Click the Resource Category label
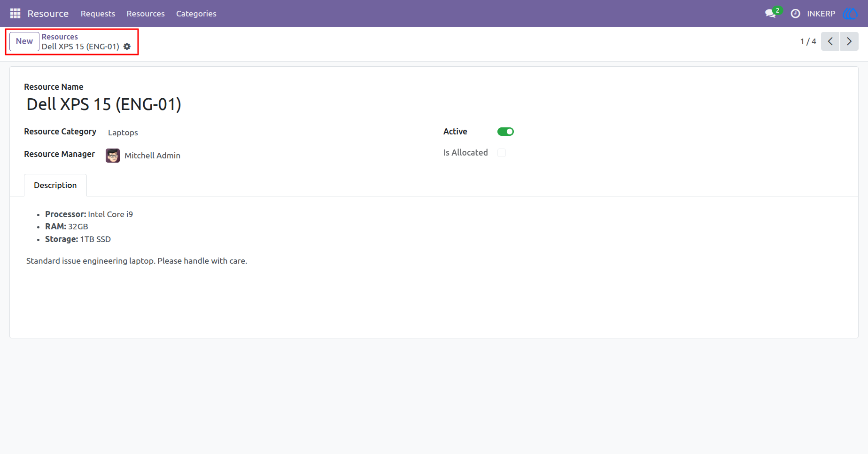This screenshot has height=454, width=868. point(60,132)
